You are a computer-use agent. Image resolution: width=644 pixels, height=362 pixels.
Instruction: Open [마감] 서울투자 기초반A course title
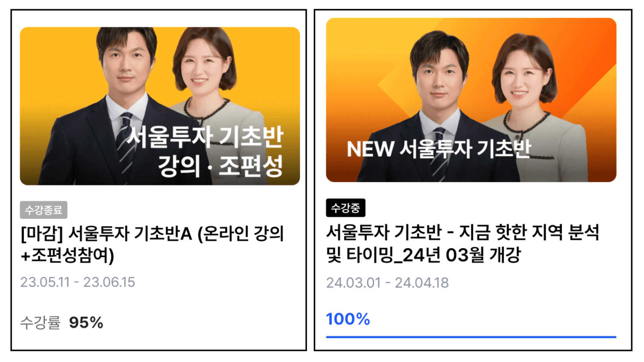click(152, 244)
